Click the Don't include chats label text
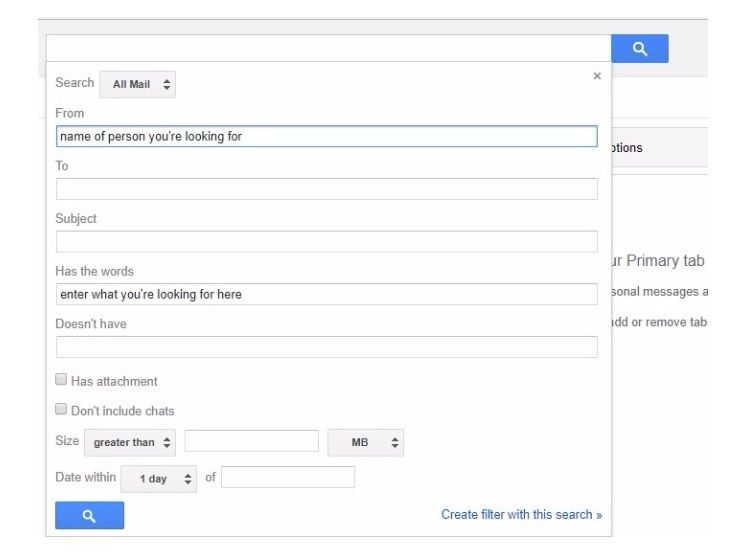 click(122, 411)
